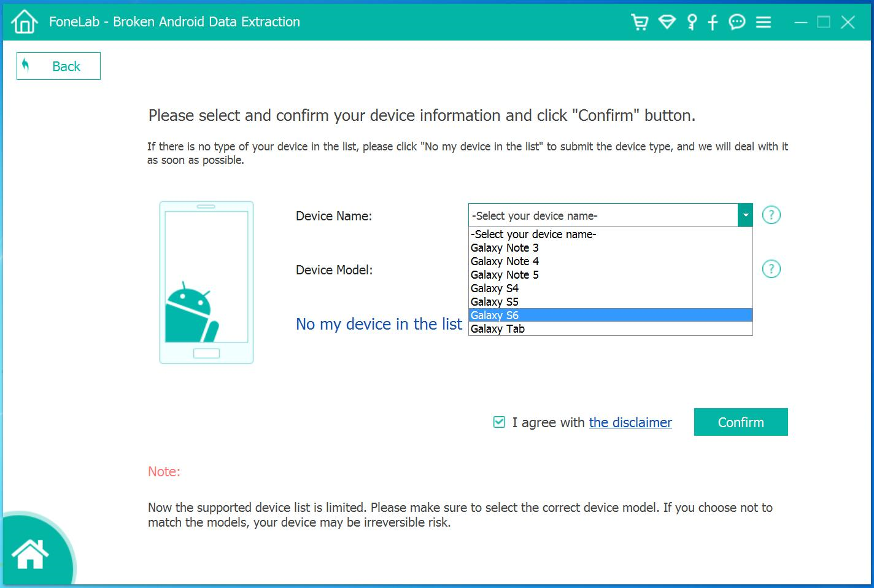Click the "No my device in the list" link
The height and width of the screenshot is (588, 874).
[x=379, y=324]
